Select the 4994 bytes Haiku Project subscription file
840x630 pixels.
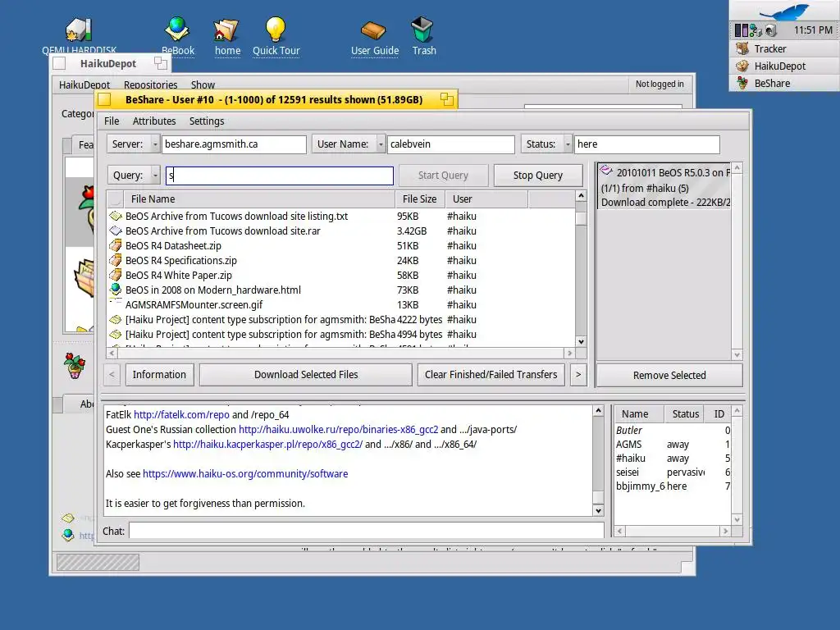[340, 335]
